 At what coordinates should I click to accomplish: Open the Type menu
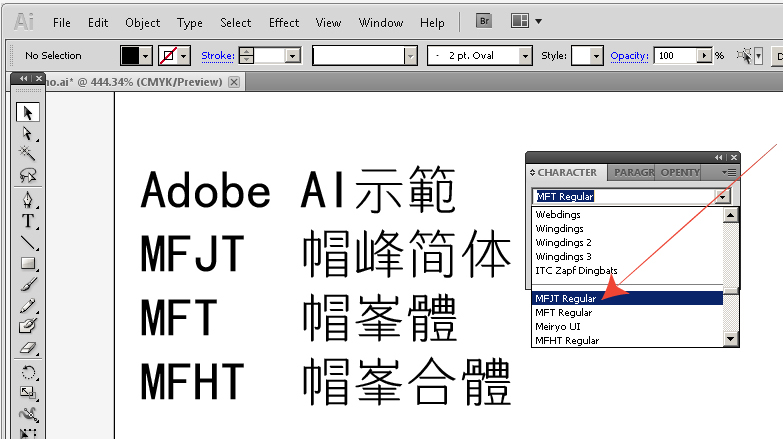point(189,23)
